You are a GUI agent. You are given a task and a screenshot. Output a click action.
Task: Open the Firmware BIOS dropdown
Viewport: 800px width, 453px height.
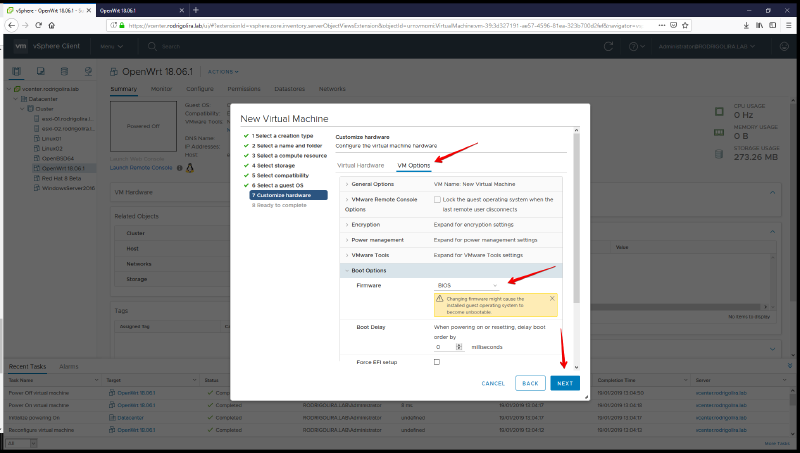(467, 286)
